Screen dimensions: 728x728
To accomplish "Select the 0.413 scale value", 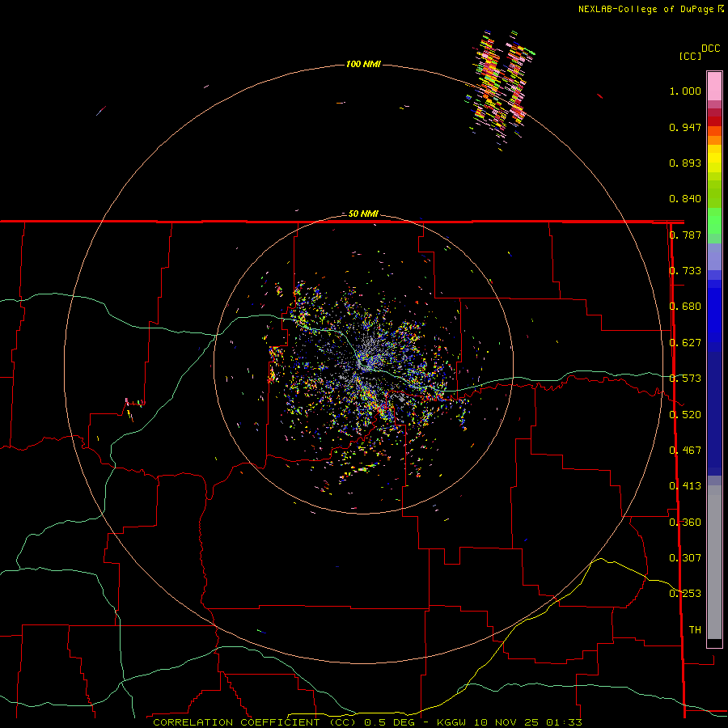I will 685,486.
